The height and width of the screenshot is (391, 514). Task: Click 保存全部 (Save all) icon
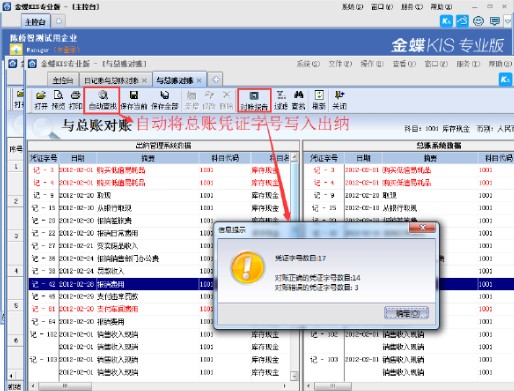coord(165,100)
